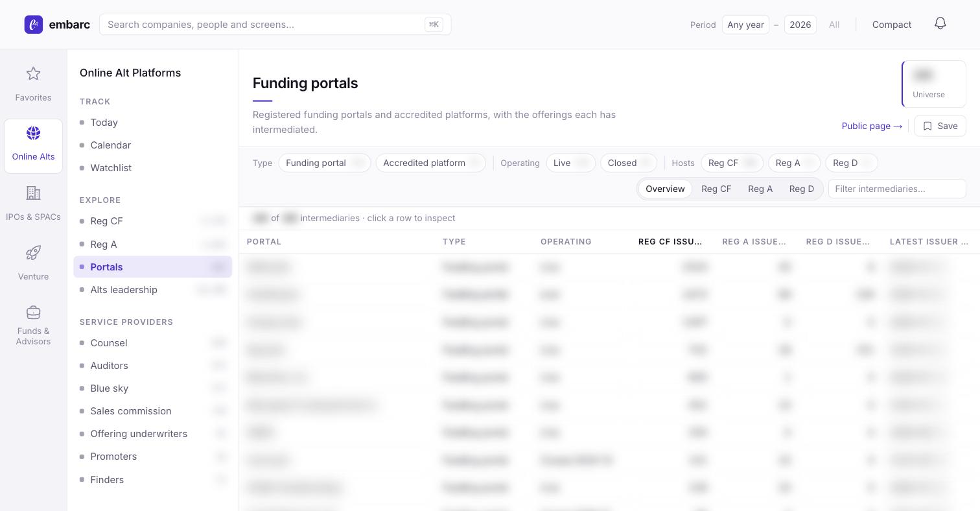Click the embarc brand name
This screenshot has width=980, height=511.
pyautogui.click(x=69, y=25)
